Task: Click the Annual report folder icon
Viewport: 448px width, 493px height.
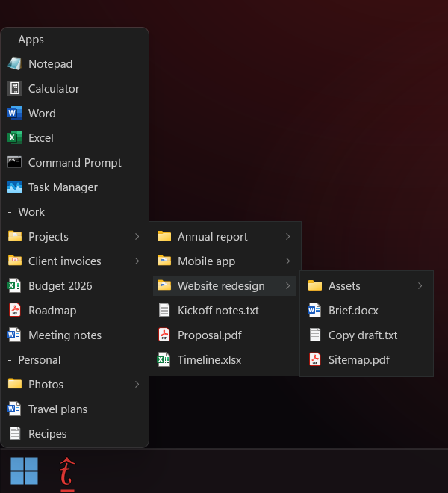Action: pos(164,236)
